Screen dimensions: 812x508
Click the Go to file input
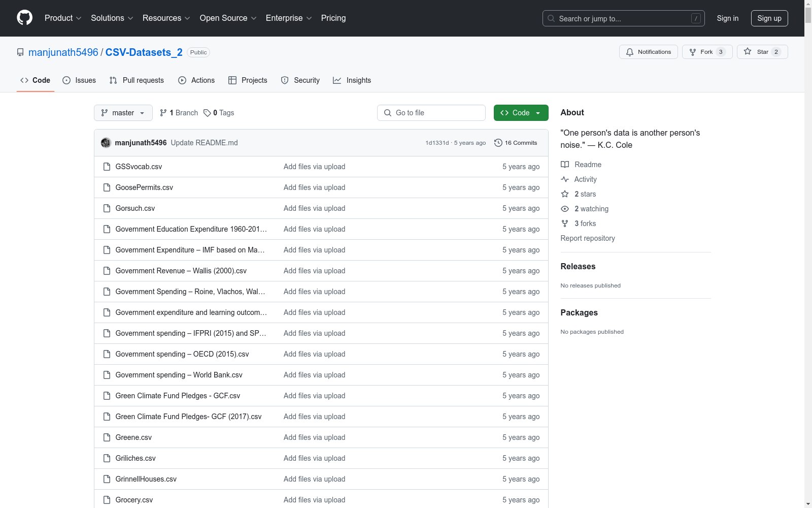tap(431, 113)
